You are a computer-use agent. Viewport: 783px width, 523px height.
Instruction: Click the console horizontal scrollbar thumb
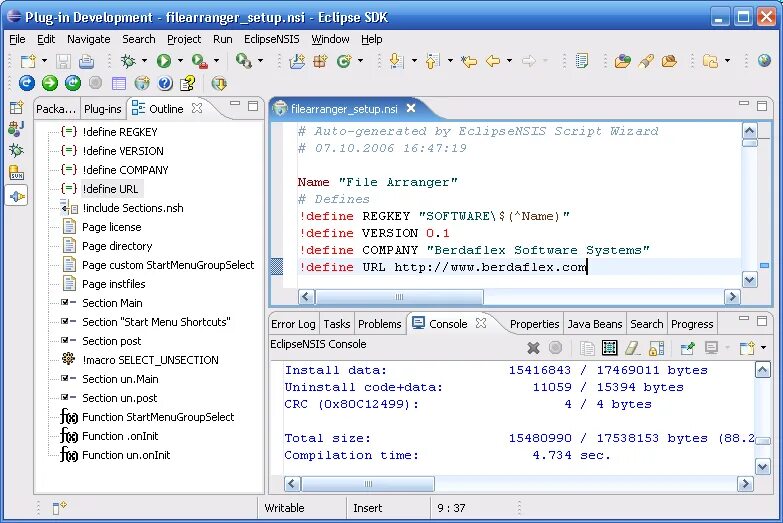pos(368,484)
